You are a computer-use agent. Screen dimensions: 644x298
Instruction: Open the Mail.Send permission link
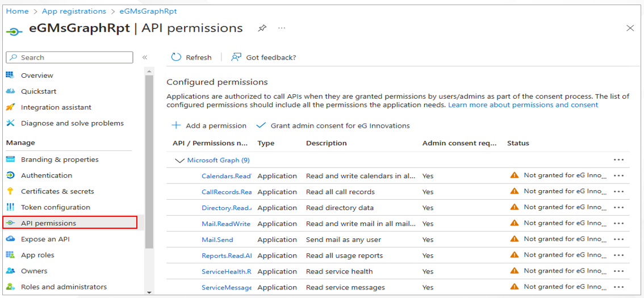pos(218,240)
